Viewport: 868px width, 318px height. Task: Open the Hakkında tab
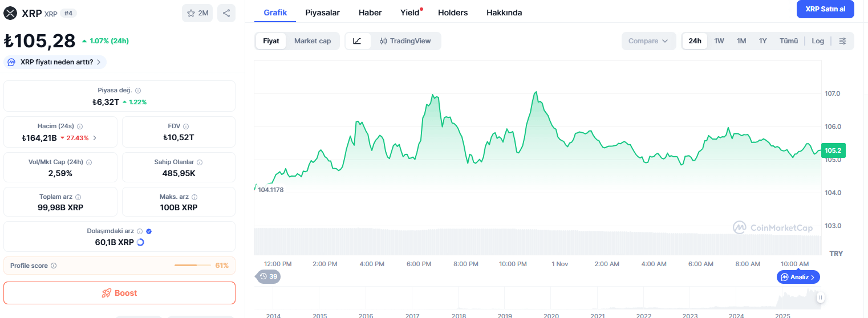coord(504,13)
